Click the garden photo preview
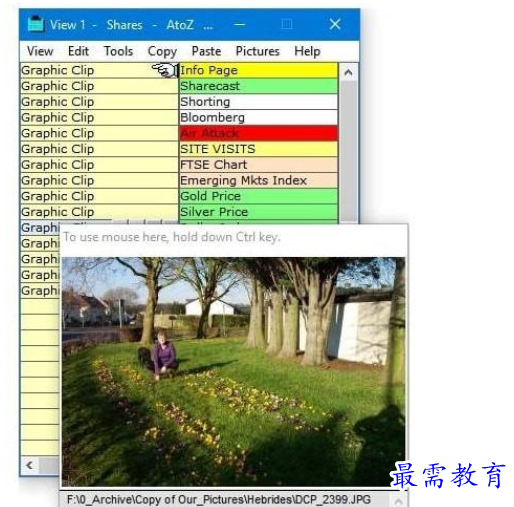The image size is (514, 507). click(x=233, y=372)
